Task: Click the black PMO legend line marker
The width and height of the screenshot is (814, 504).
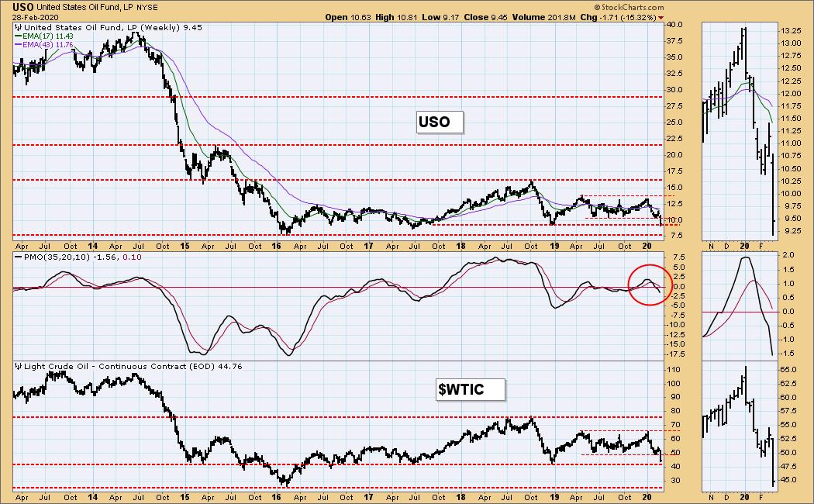Action: [x=19, y=257]
